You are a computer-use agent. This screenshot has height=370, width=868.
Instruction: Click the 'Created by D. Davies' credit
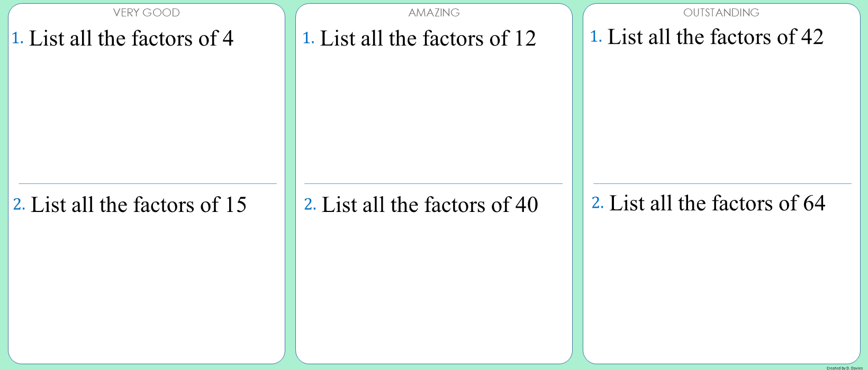(844, 368)
